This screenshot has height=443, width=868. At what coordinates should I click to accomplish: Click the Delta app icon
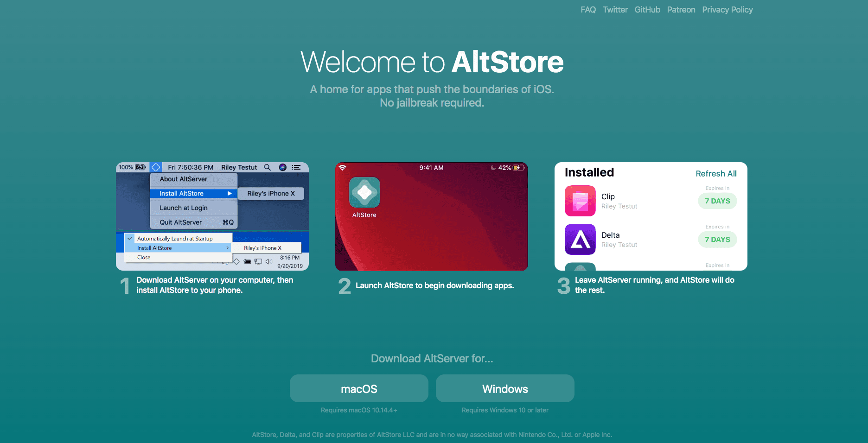580,239
